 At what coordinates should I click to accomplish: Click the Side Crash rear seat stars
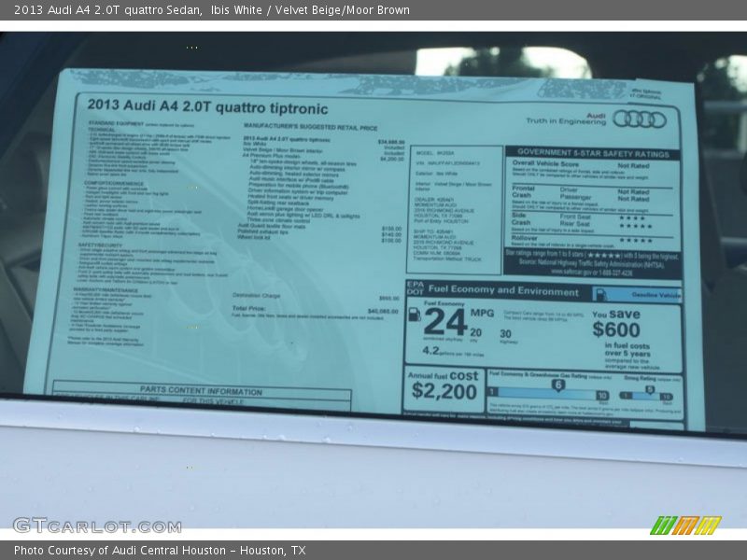[635, 225]
